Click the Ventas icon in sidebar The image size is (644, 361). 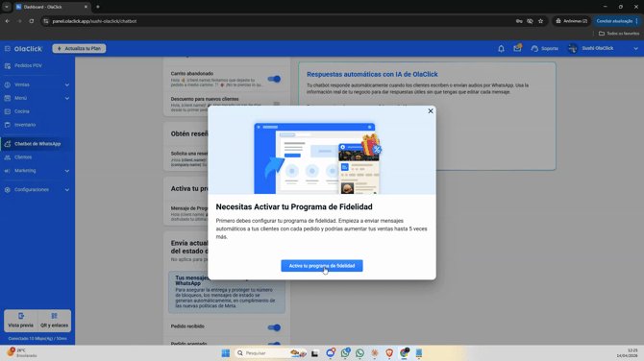coord(8,84)
